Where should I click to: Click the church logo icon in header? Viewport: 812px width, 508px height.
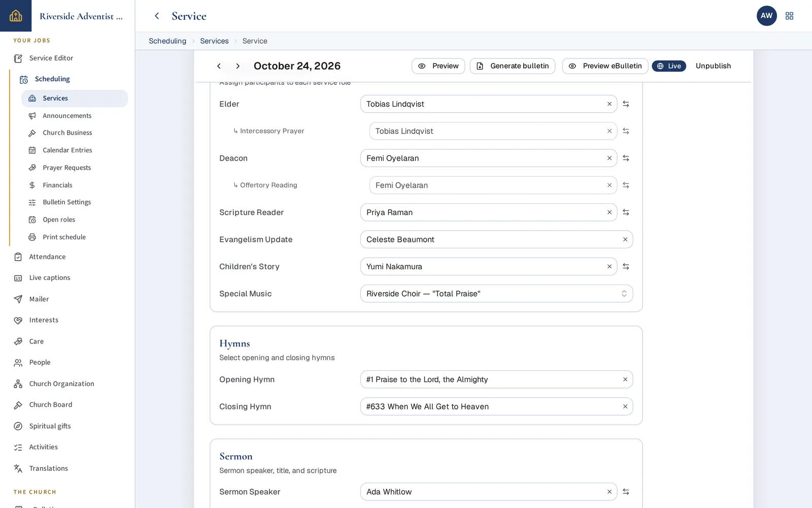(x=16, y=16)
